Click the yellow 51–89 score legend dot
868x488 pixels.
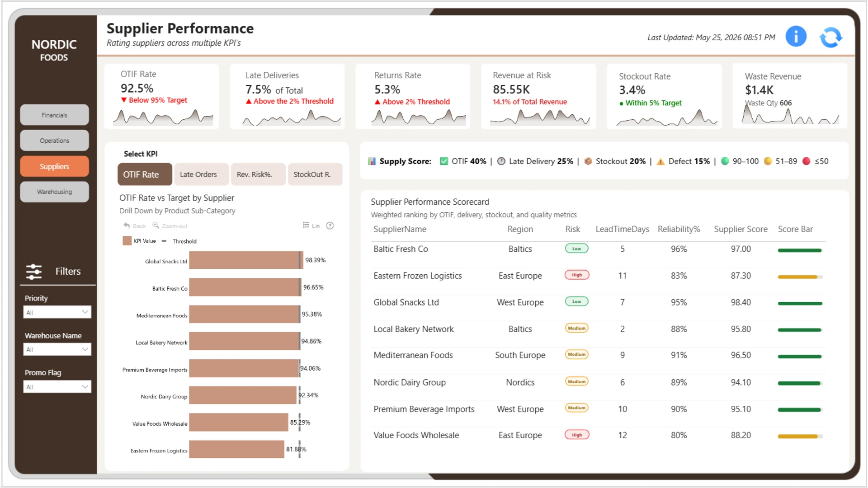pos(768,161)
